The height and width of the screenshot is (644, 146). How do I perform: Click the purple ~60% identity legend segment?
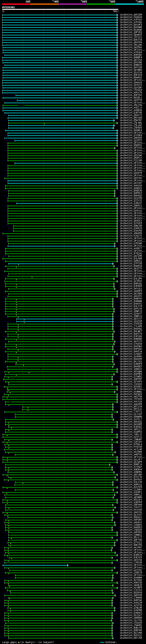click(73, 4)
